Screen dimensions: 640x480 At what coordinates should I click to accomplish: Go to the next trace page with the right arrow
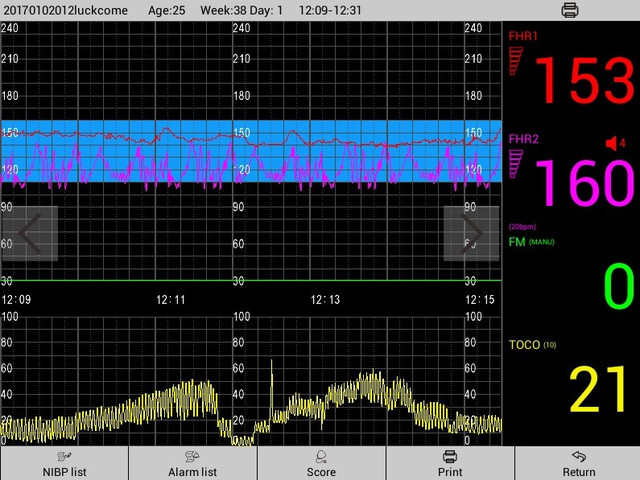[x=471, y=234]
